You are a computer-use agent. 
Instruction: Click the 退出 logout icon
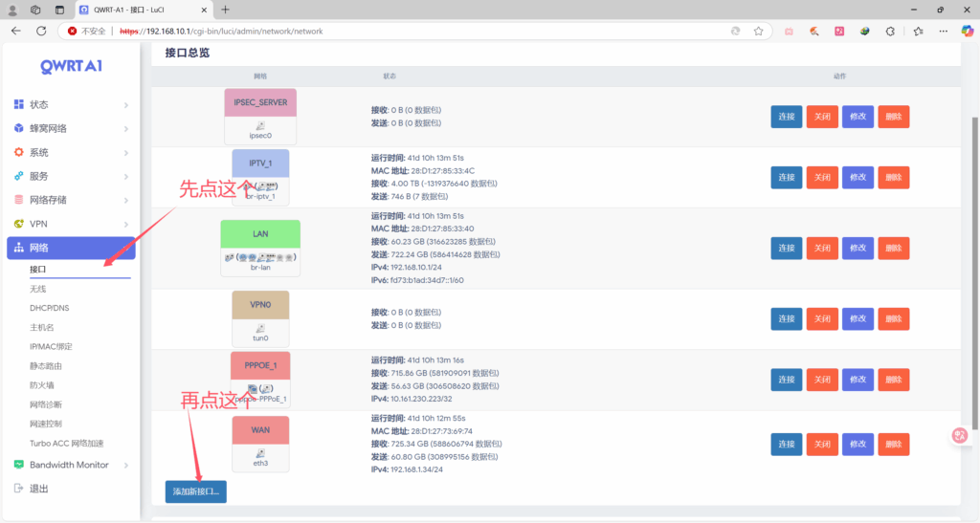(19, 489)
